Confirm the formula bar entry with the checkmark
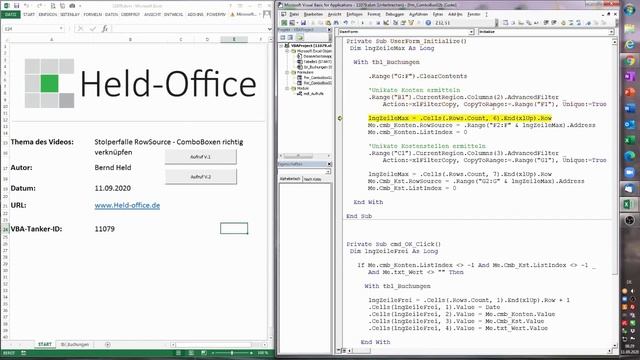The height and width of the screenshot is (360, 640). click(x=93, y=29)
